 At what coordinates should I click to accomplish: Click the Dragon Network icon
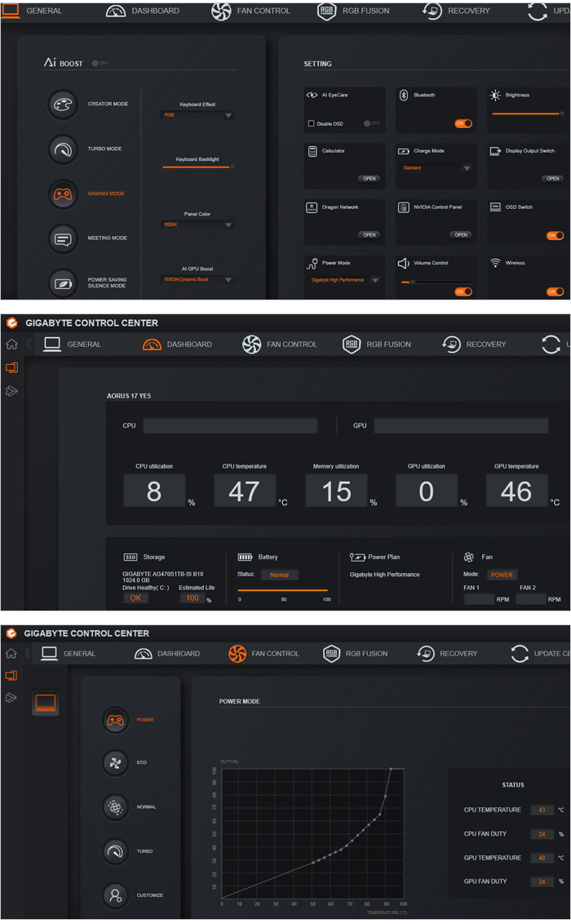tap(312, 207)
